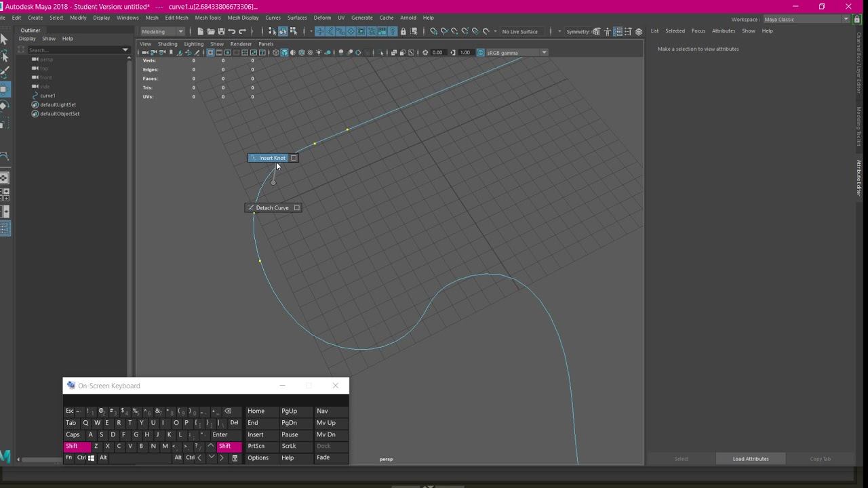The width and height of the screenshot is (868, 488).
Task: Click curve1 icon in the Outliner
Action: coord(35,96)
